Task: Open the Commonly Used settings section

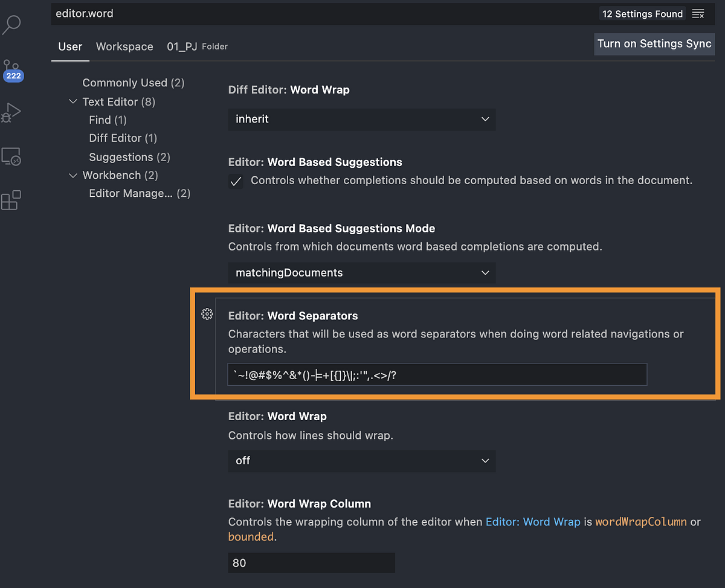Action: 133,83
